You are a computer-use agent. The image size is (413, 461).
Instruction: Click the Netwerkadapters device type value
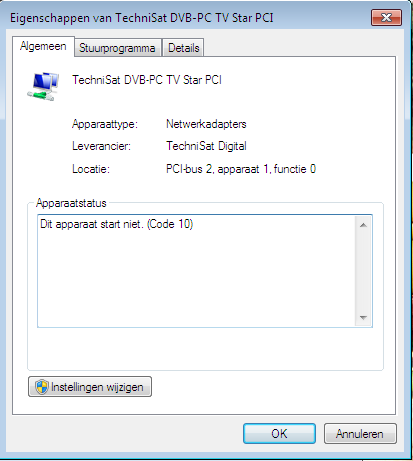[206, 124]
